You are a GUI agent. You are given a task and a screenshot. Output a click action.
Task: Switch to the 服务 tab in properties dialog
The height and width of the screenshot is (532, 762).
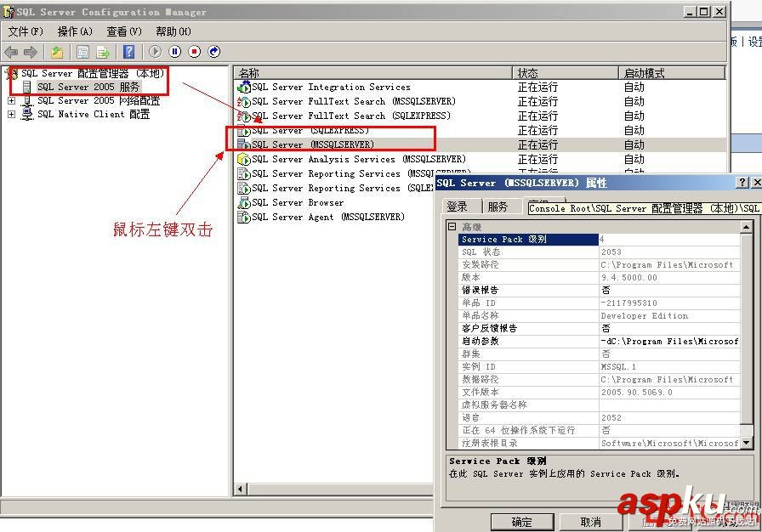coord(498,207)
